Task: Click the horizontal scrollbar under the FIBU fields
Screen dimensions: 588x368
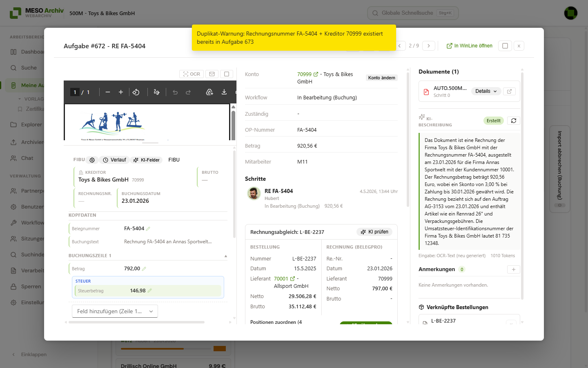Action: tap(136, 322)
